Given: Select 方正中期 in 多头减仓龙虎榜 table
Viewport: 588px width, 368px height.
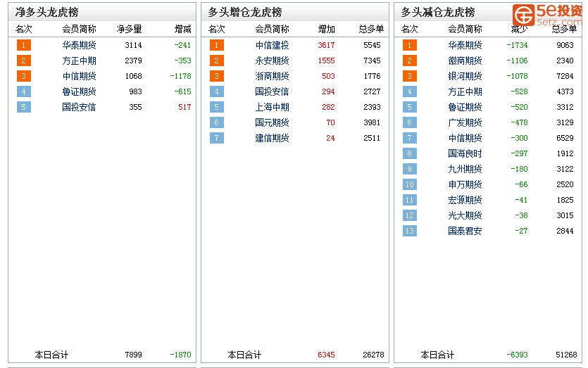Looking at the screenshot, I should click(465, 91).
